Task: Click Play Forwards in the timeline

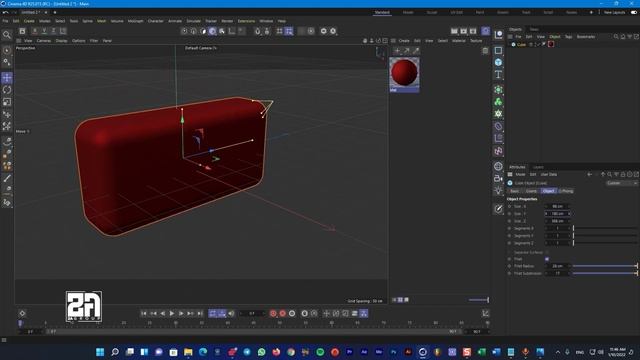Action: point(172,313)
